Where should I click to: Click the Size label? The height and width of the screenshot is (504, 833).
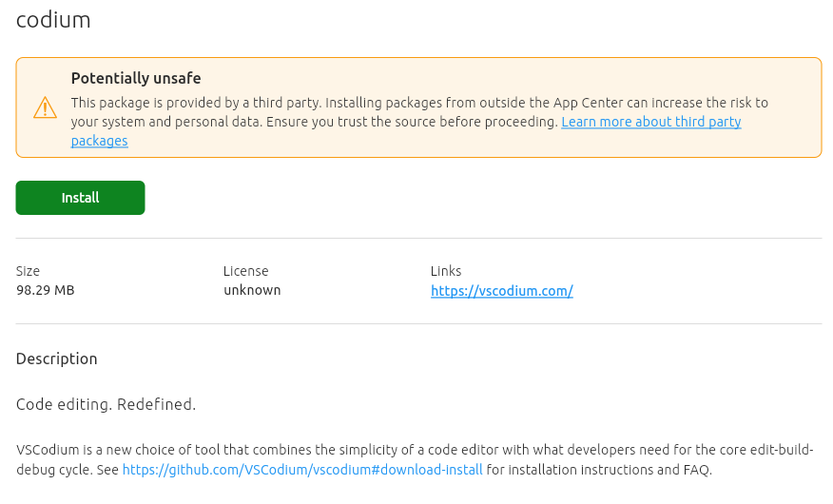[29, 271]
